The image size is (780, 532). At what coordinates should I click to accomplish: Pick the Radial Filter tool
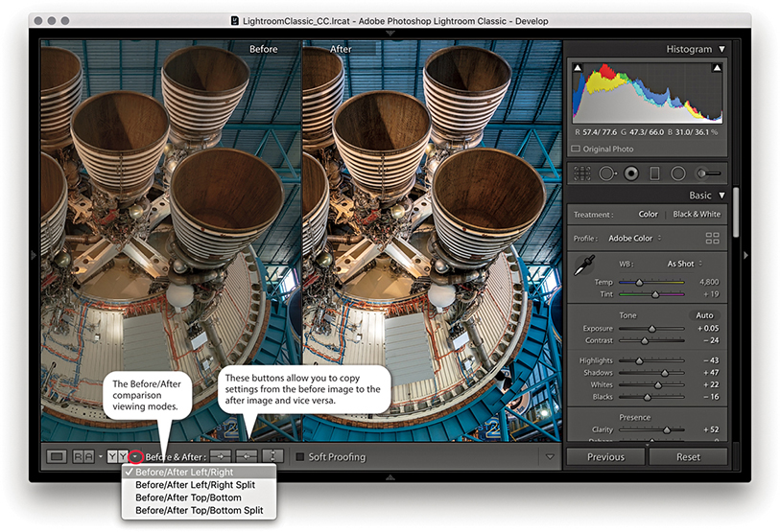(678, 173)
